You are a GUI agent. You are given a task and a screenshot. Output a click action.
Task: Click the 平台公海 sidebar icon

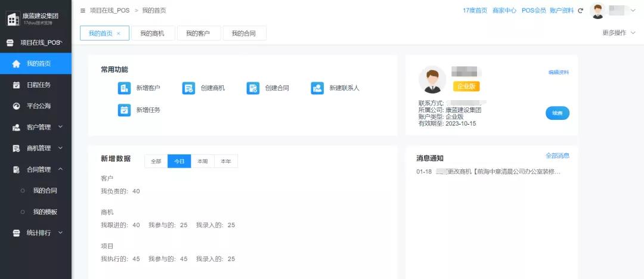pyautogui.click(x=17, y=106)
